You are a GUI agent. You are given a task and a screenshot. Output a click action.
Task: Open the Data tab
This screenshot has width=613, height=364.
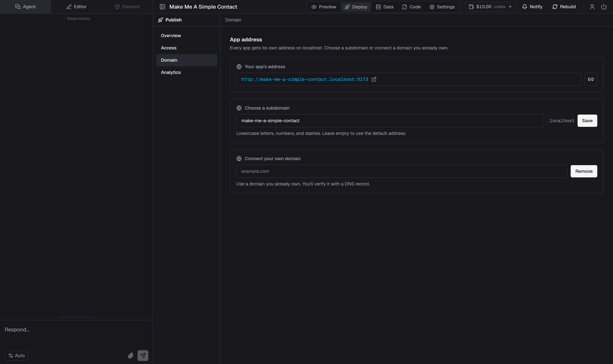pos(384,7)
